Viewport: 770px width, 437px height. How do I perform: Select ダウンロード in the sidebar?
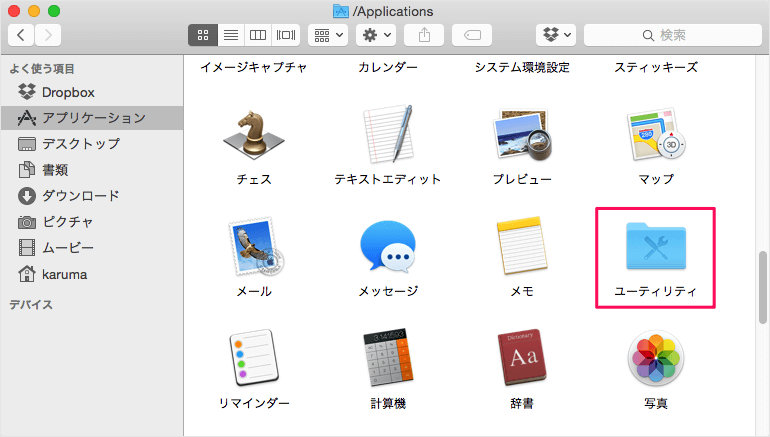click(x=92, y=196)
